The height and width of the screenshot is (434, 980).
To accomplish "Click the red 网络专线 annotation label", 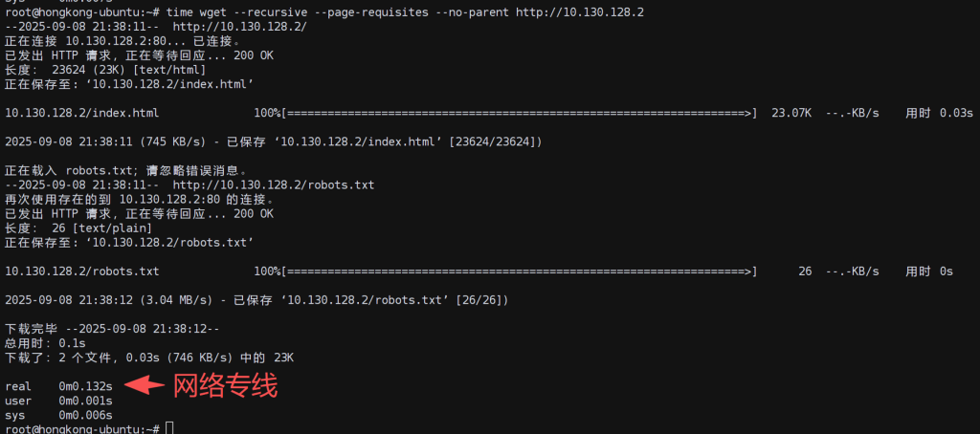I will pos(224,386).
